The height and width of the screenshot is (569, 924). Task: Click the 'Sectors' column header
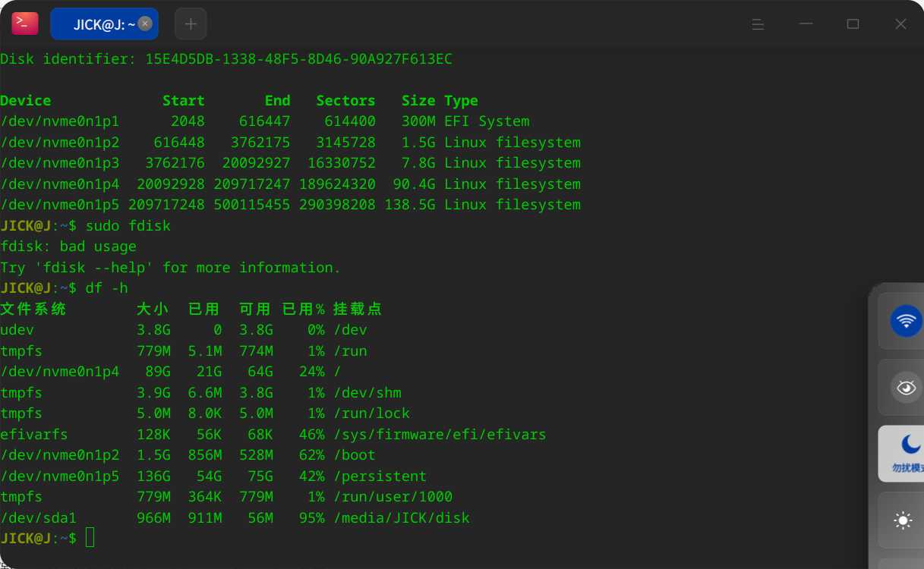[x=345, y=100]
